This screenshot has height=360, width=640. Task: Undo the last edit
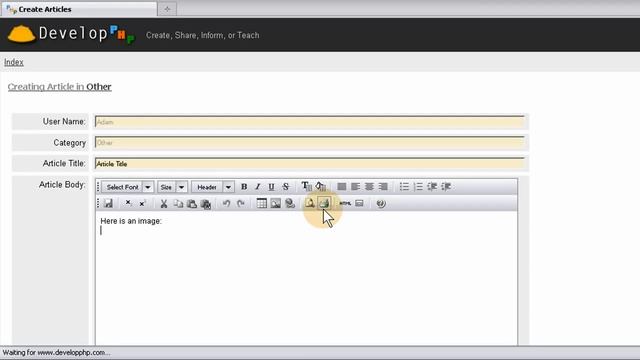[x=227, y=203]
